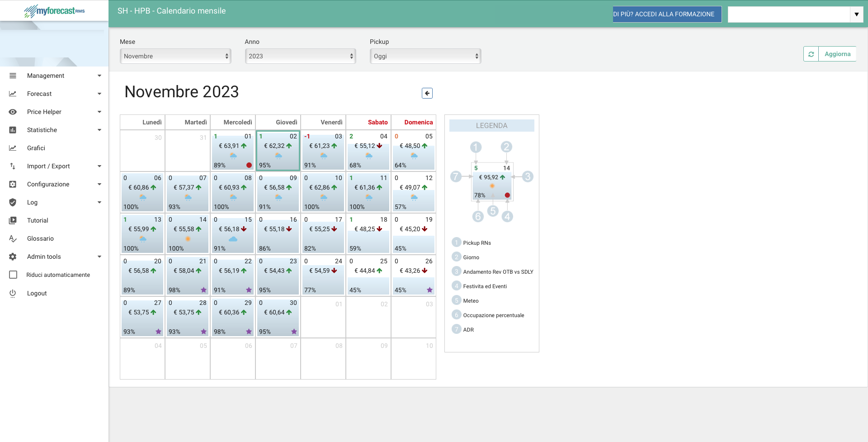
Task: Open the Mese dropdown showing Novembre
Action: click(x=175, y=56)
